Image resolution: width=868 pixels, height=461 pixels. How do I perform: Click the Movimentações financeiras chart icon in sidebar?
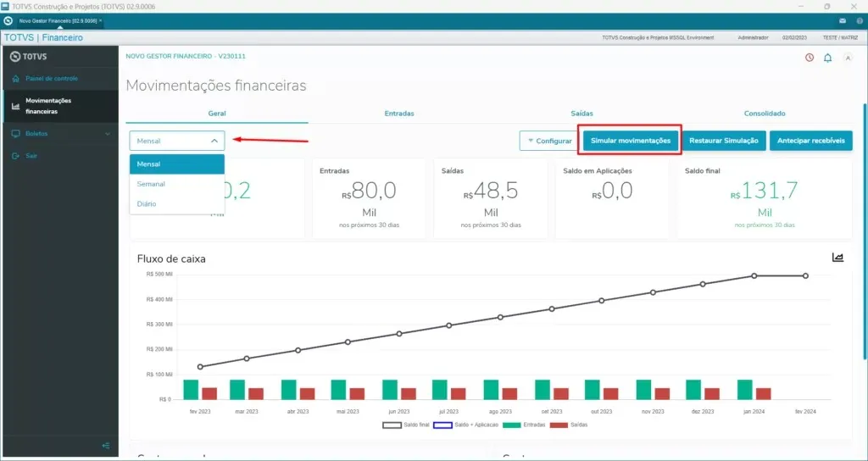coord(15,106)
